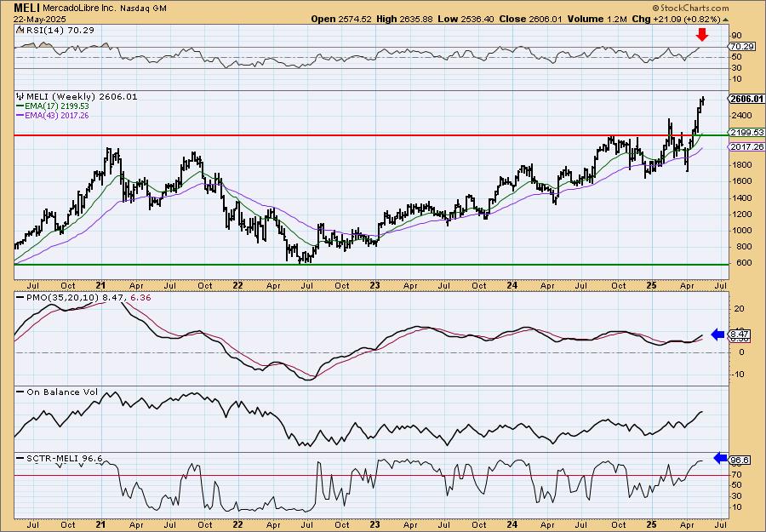Click the MELI (Weekly) 2606.01 legend text
Screen dimensions: 766x532
coord(81,96)
